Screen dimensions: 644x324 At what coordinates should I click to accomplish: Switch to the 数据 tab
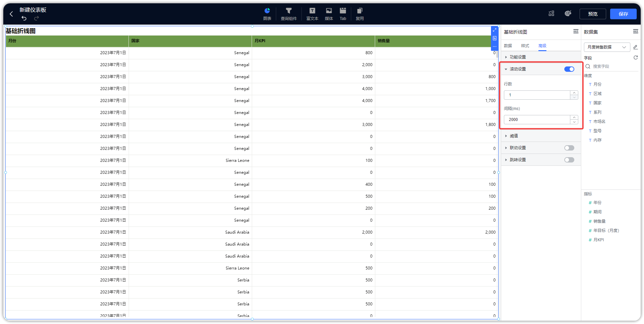[x=508, y=46]
